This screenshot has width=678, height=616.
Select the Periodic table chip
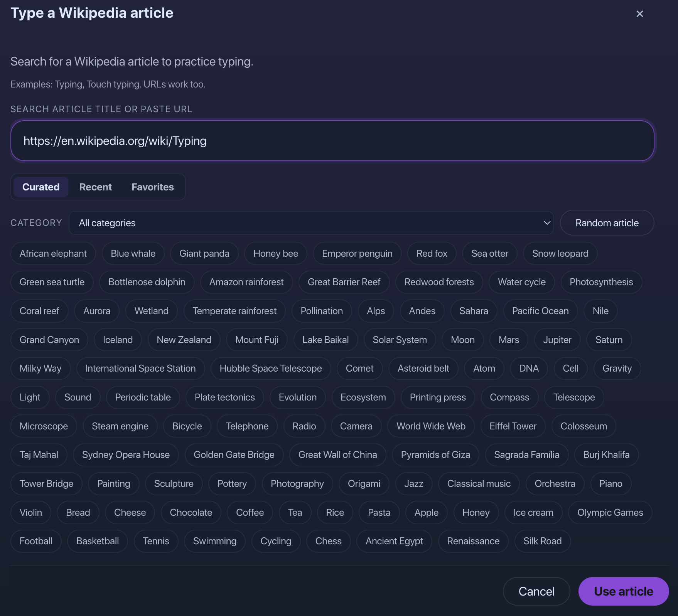click(x=143, y=397)
